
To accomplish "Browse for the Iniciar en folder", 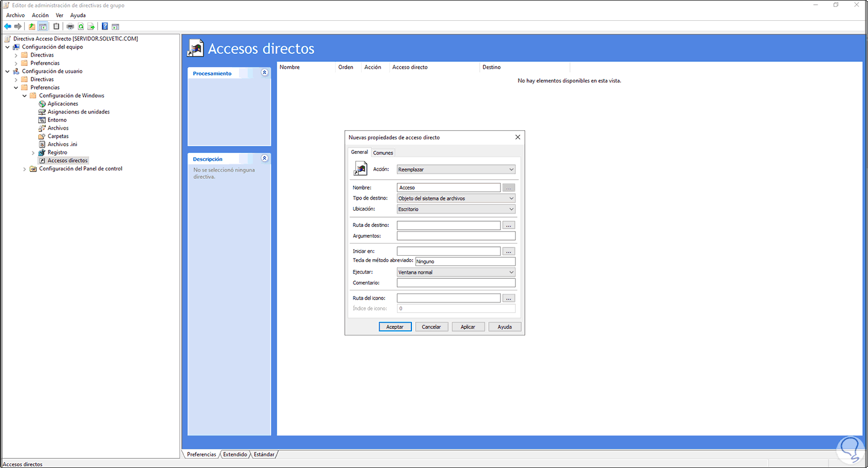I will (509, 252).
